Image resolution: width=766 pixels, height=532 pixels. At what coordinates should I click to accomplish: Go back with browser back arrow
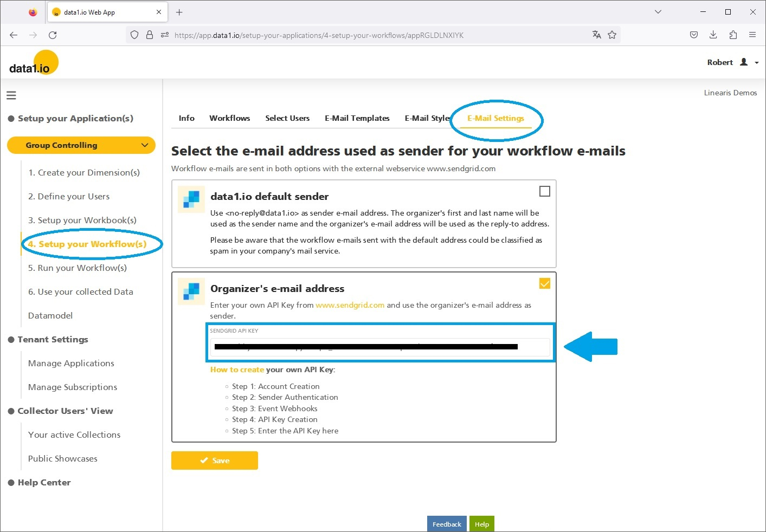(x=14, y=35)
